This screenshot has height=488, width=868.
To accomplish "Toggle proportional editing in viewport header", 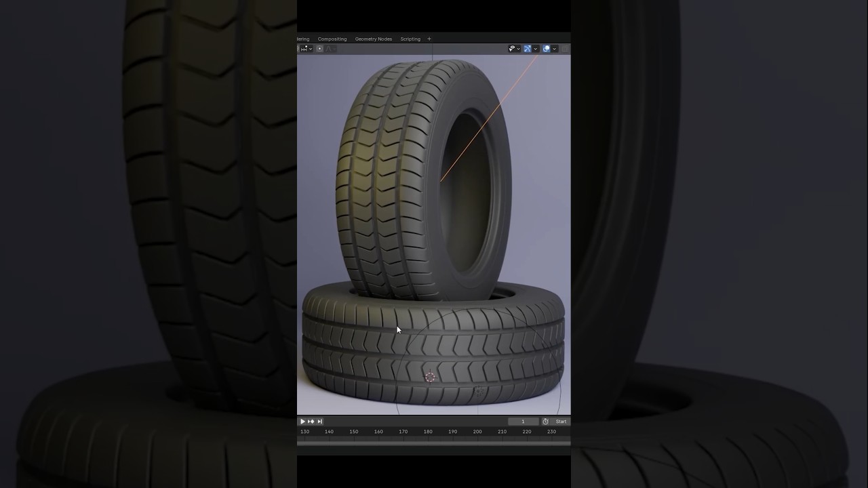I will coord(319,48).
